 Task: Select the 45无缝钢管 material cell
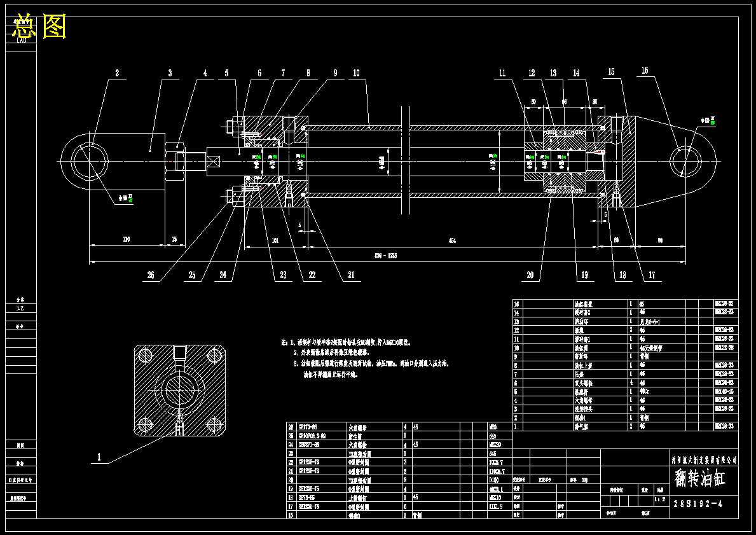[x=651, y=348]
